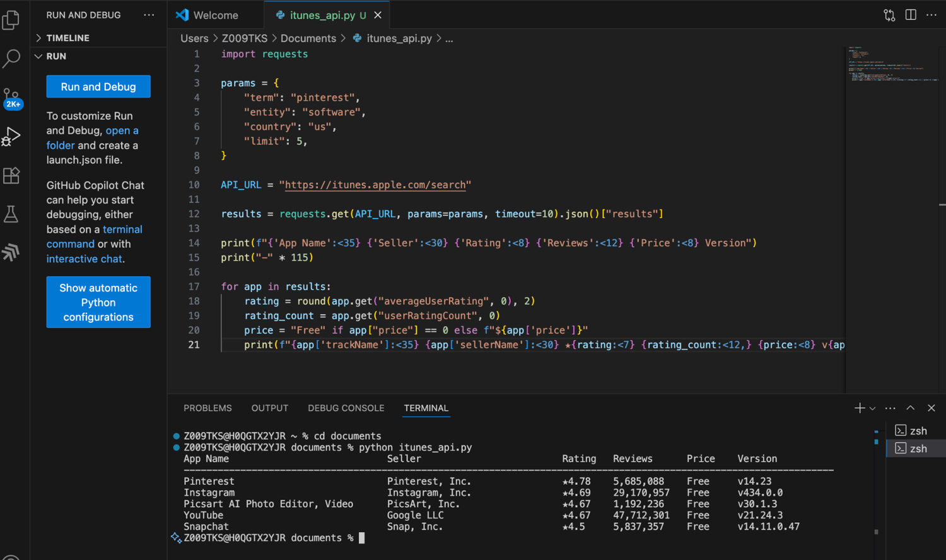Viewport: 946px width, 560px height.
Task: Click the sparkle icon at terminal prompt
Action: tap(176, 538)
